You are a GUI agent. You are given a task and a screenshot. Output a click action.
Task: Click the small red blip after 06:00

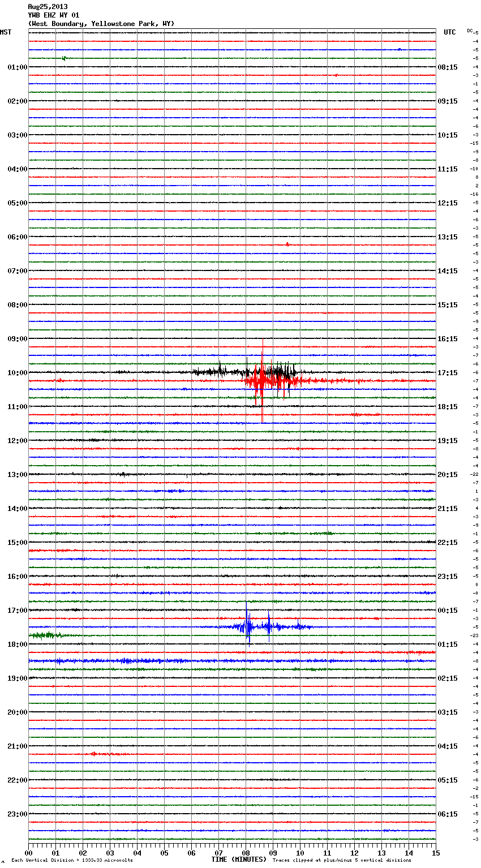tap(287, 244)
